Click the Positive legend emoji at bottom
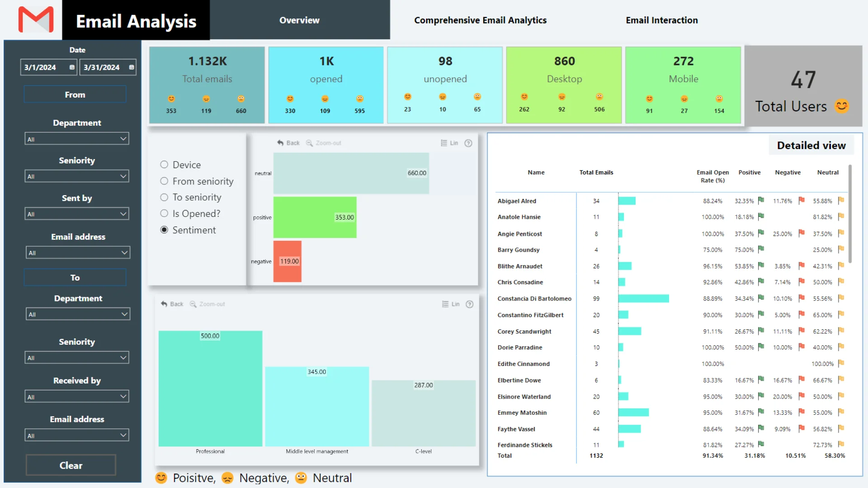This screenshot has width=868, height=488. point(161,478)
